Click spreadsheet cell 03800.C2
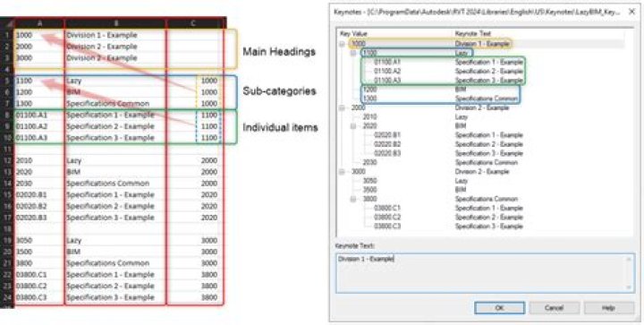 (x=39, y=286)
